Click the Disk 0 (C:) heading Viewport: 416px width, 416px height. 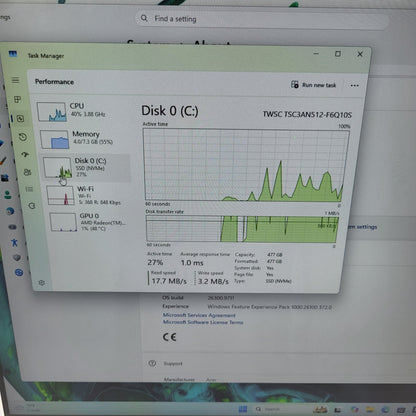pyautogui.click(x=170, y=111)
